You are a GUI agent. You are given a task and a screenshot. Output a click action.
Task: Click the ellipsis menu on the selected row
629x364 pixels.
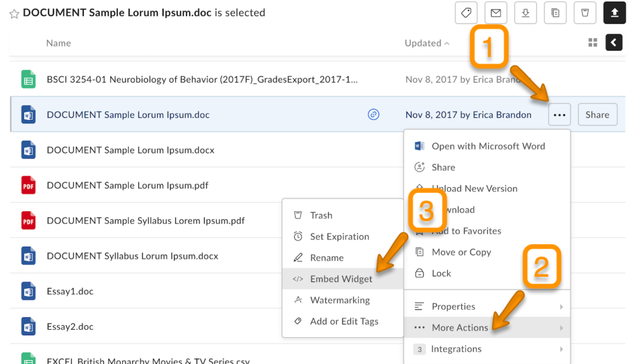[x=559, y=114]
